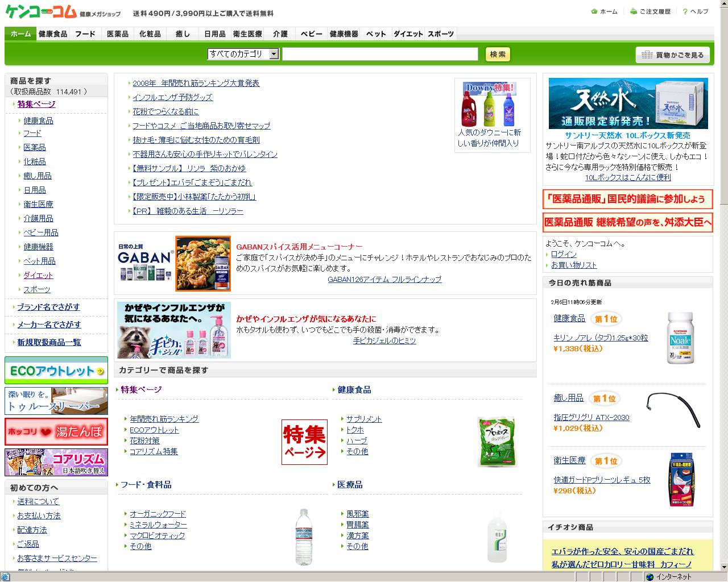Image resolution: width=728 pixels, height=582 pixels.
Task: Click the 検索 search button
Action: pyautogui.click(x=498, y=54)
